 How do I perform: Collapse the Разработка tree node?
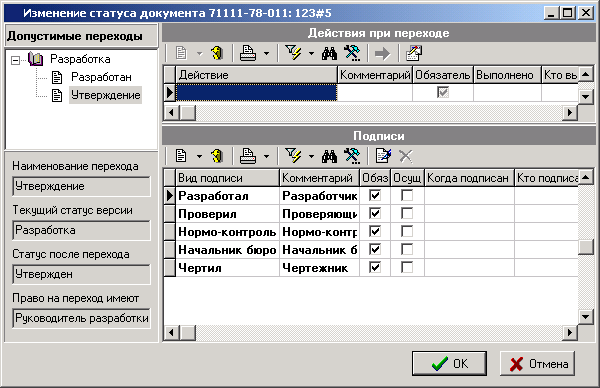[x=15, y=60]
